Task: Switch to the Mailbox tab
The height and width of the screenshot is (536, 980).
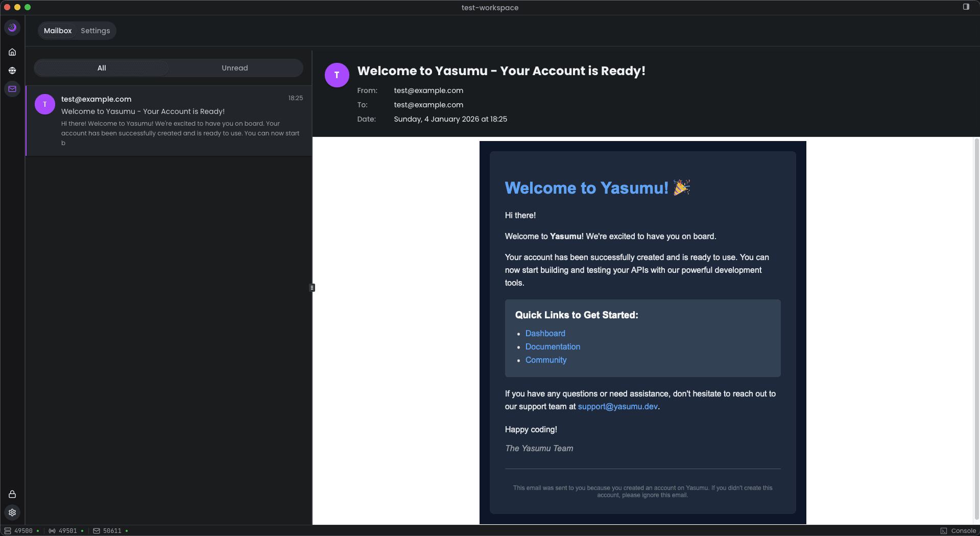Action: coord(58,31)
